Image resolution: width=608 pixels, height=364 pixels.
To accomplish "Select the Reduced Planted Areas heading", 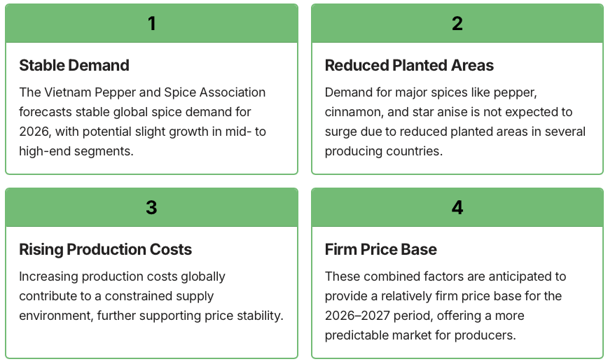I will 409,66.
